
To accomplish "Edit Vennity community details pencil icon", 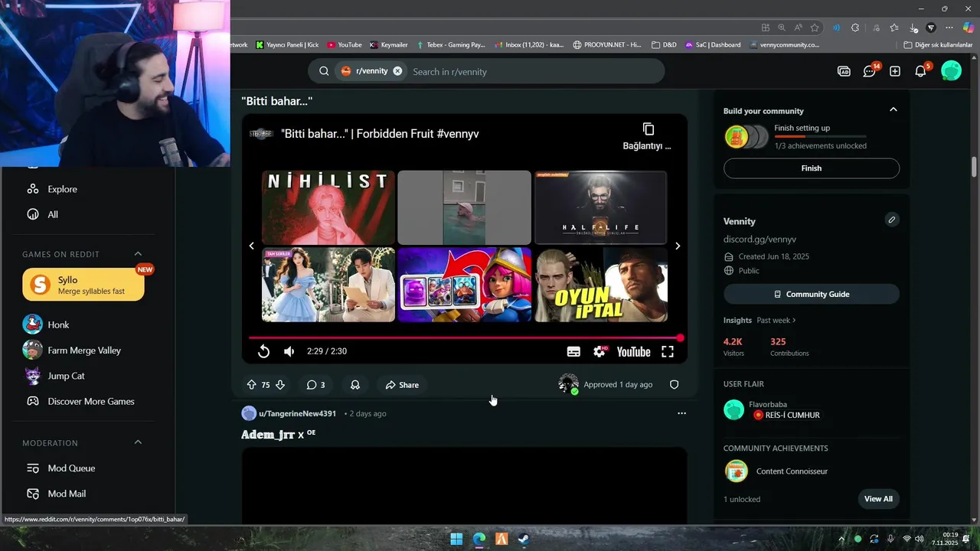I will pos(892,220).
